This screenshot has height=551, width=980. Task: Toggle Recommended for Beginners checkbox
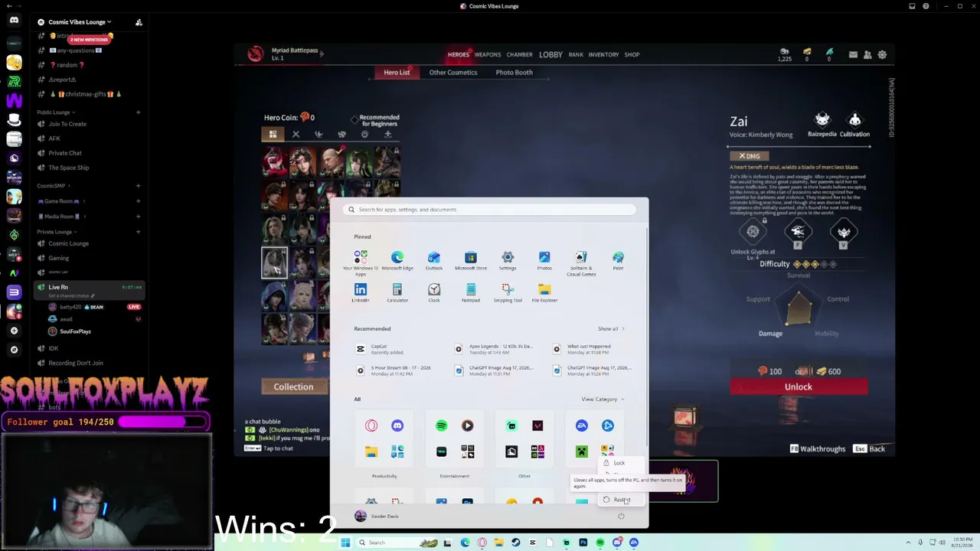click(354, 120)
